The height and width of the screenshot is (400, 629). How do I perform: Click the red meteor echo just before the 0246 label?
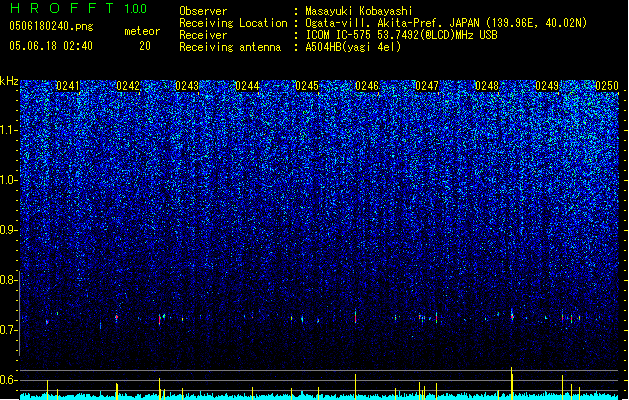click(x=355, y=317)
